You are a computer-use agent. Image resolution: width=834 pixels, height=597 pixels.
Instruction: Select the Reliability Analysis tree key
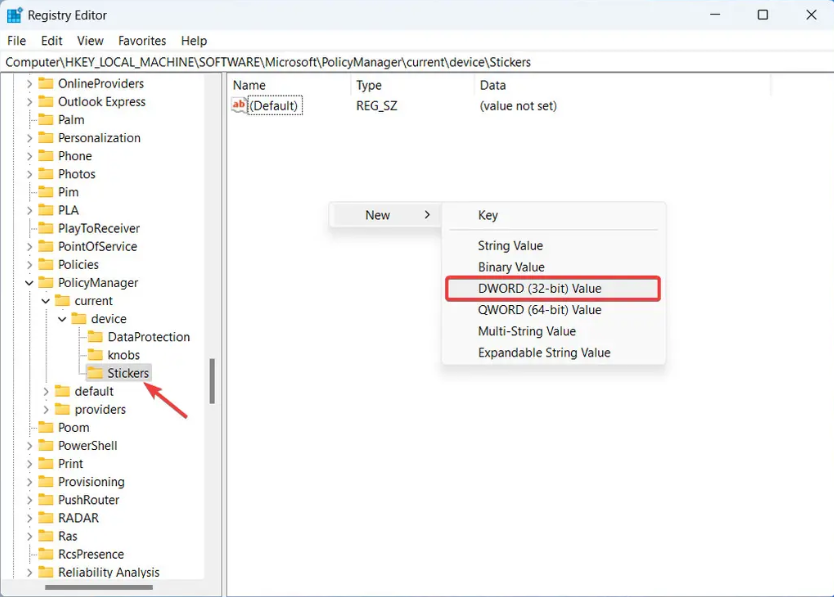pos(109,572)
